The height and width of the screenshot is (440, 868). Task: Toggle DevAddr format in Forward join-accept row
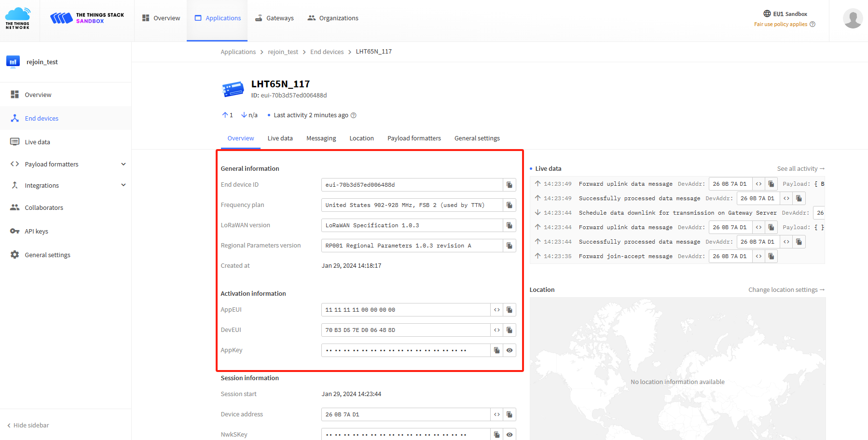(x=758, y=256)
